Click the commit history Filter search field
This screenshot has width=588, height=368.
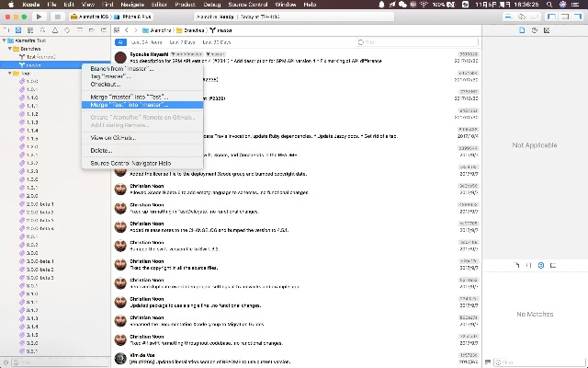pos(417,42)
